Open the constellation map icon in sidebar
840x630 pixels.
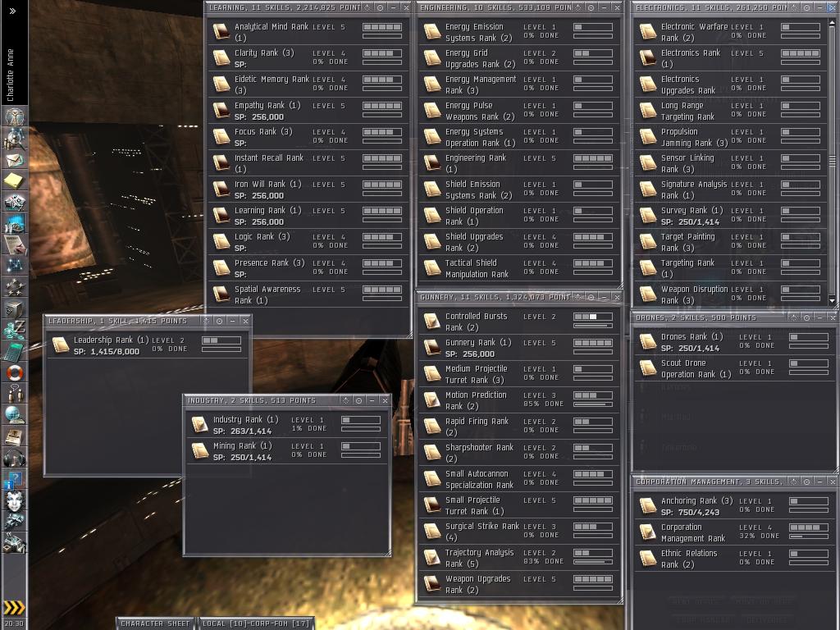coord(15,266)
